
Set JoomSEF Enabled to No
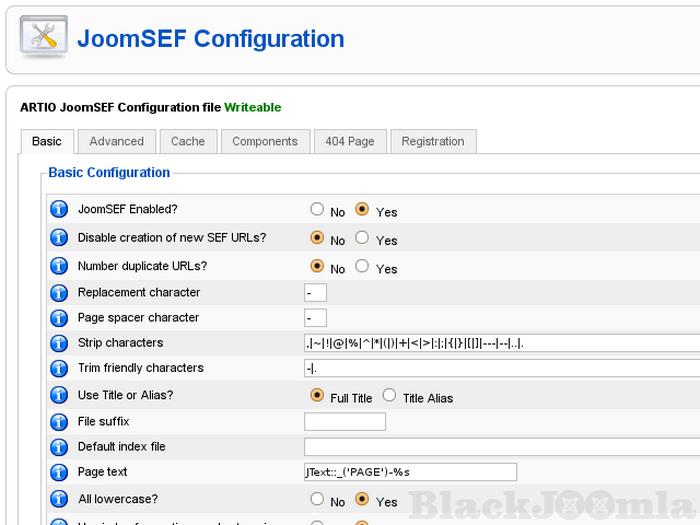(317, 210)
